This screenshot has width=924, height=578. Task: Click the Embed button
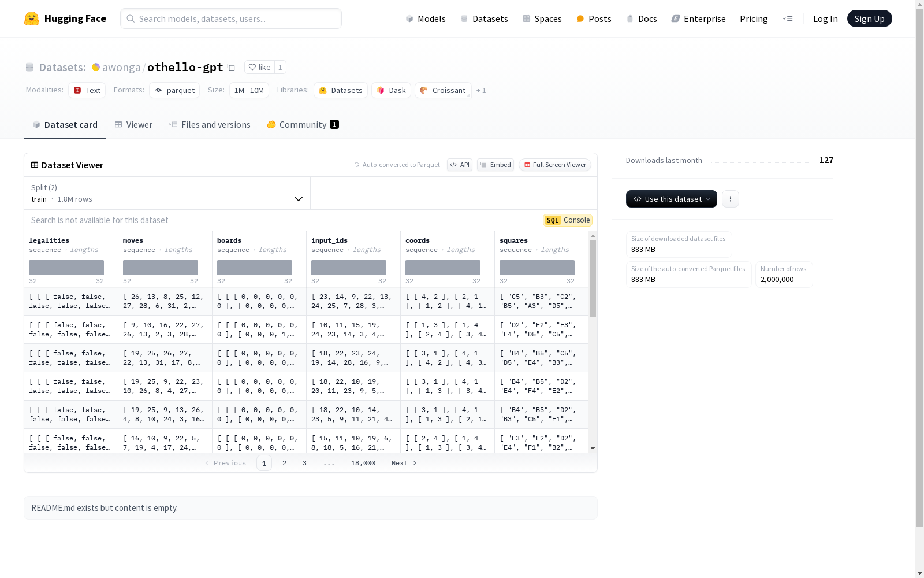[495, 165]
